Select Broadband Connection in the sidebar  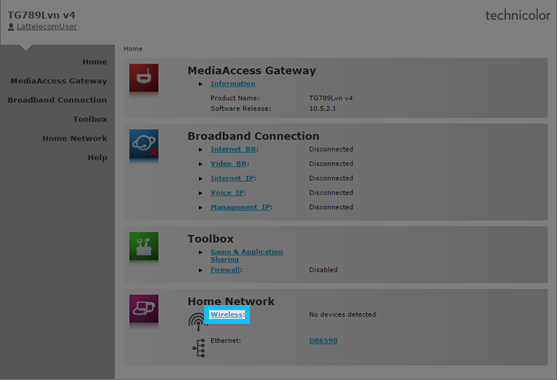point(57,100)
